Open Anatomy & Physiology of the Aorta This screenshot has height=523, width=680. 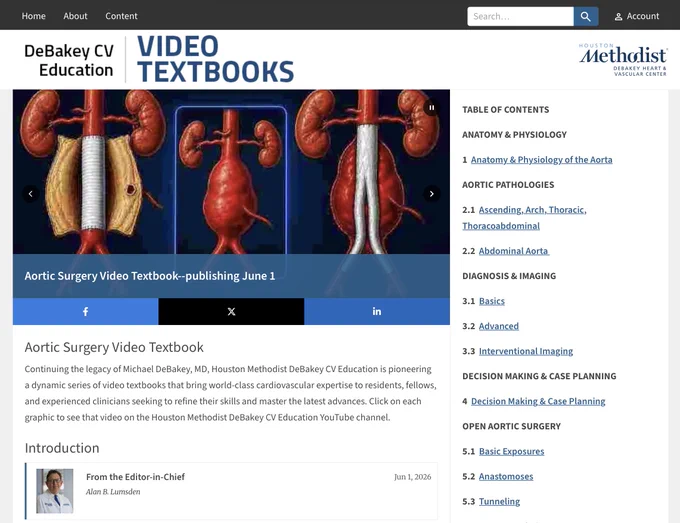click(541, 160)
